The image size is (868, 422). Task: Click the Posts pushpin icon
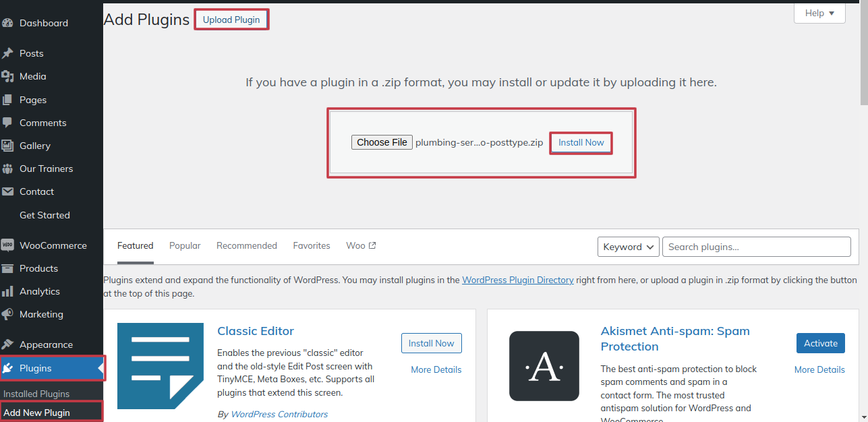(x=7, y=53)
